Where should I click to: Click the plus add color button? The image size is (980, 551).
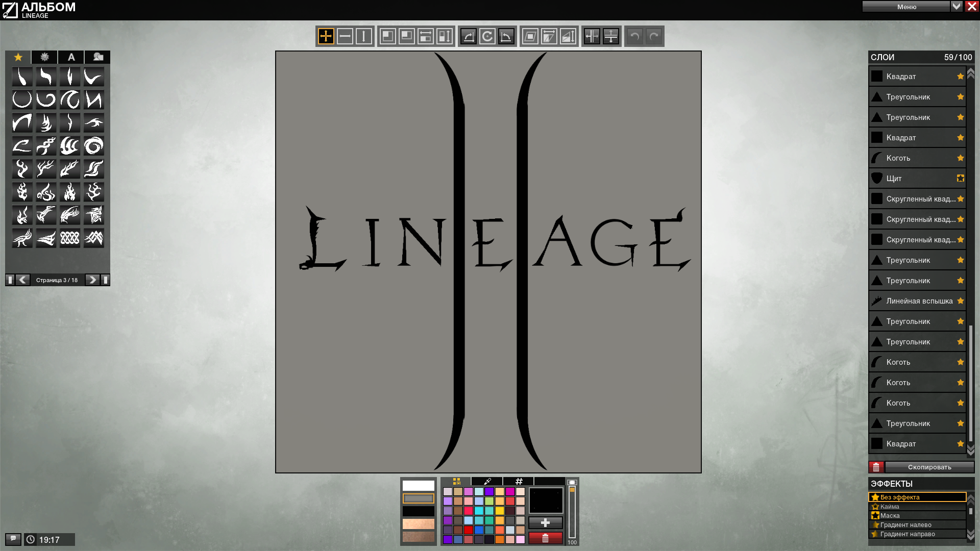click(546, 522)
